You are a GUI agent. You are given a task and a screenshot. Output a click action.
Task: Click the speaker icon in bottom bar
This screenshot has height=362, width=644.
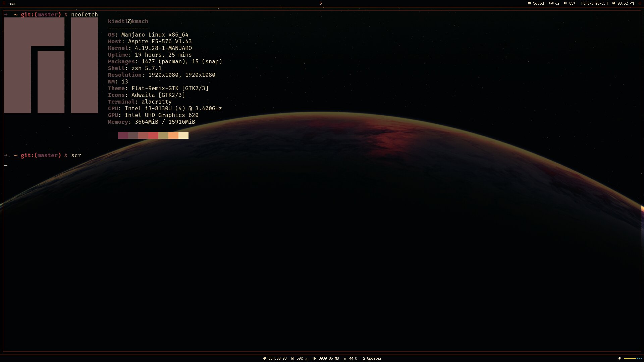620,358
